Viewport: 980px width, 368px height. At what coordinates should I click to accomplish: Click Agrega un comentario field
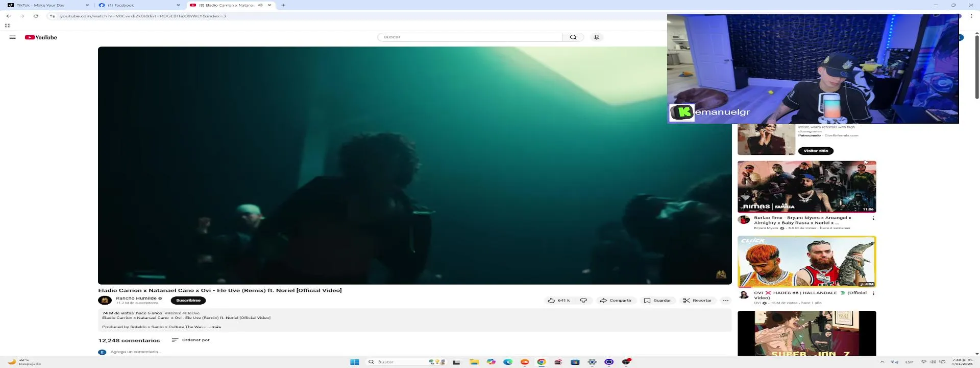pyautogui.click(x=136, y=352)
